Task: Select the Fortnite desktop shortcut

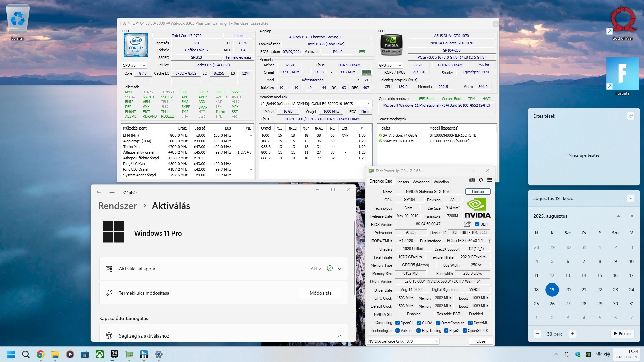Action: coord(623,76)
